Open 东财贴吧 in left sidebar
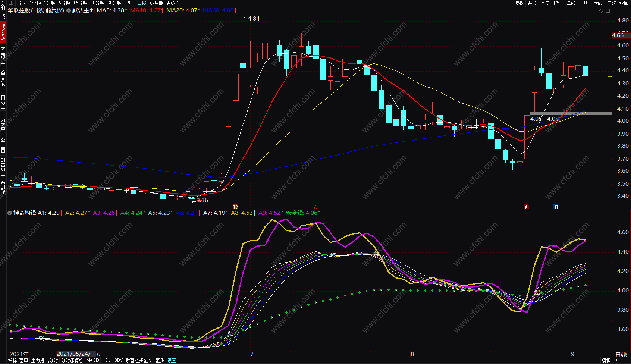631x364 pixels. pos(3,189)
